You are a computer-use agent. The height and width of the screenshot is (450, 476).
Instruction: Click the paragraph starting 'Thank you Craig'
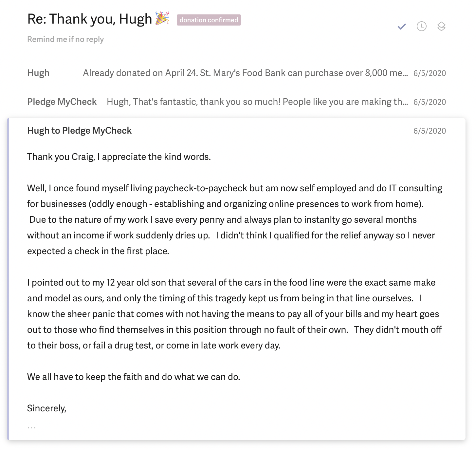[119, 157]
